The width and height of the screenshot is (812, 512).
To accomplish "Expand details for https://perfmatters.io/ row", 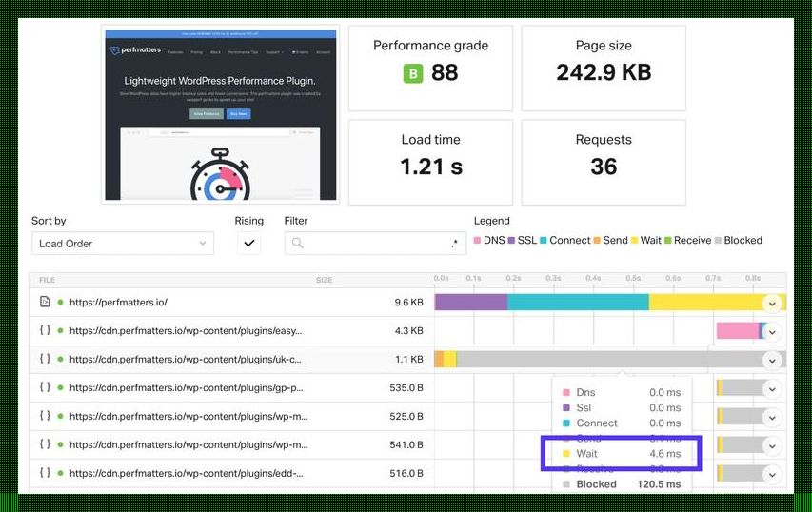I will [x=772, y=304].
